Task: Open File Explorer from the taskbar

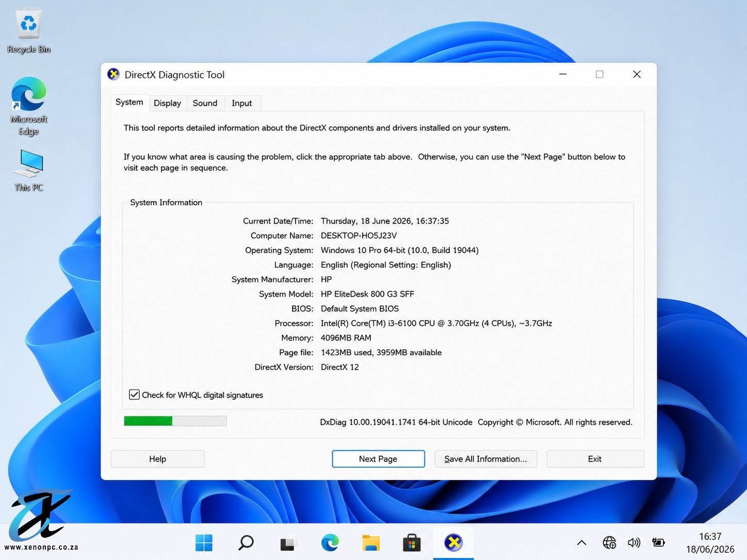Action: (x=371, y=543)
